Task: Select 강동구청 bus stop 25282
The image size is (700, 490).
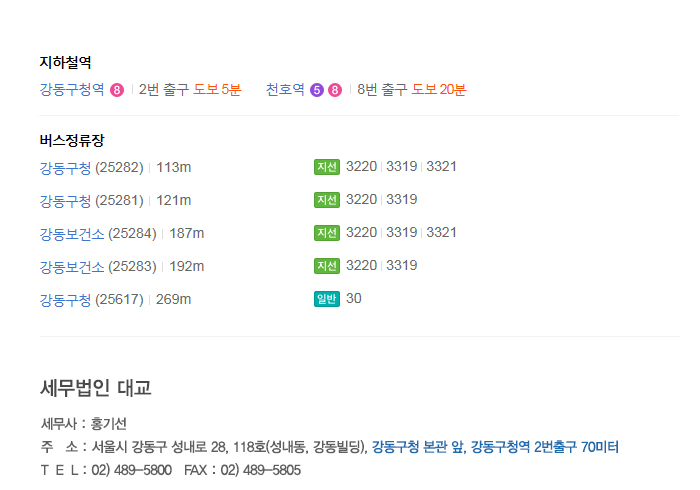Action: pyautogui.click(x=66, y=167)
